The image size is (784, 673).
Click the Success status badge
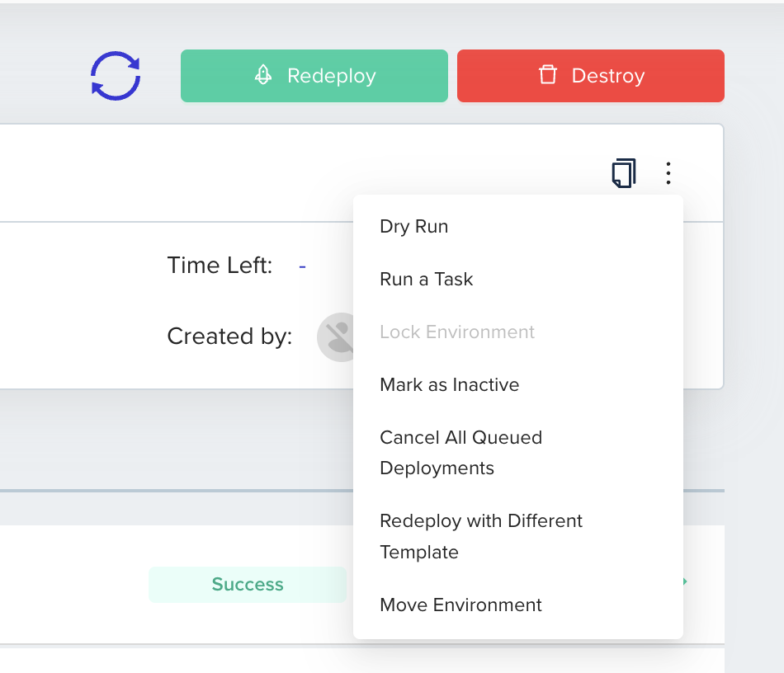point(248,584)
